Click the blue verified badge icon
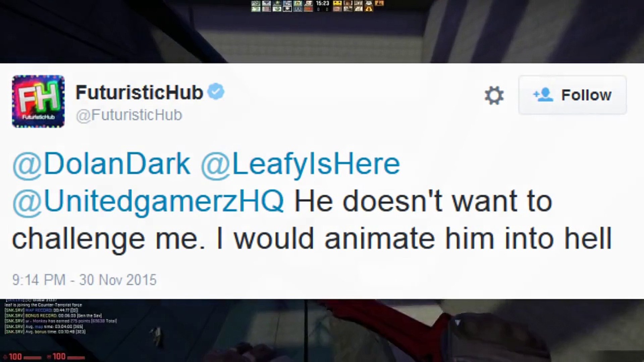The image size is (644, 362). point(216,91)
